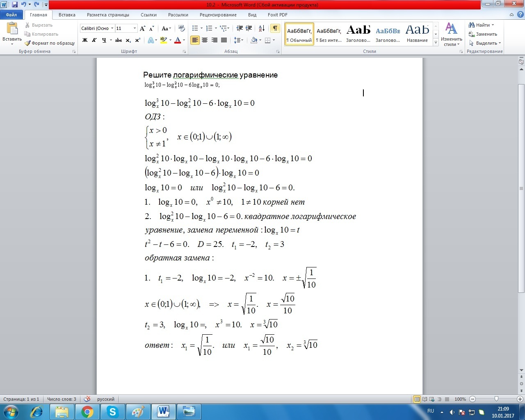Open the Paragraph dialog launcher (Абзац)
Screen dimensions: 525x420
pos(278,52)
